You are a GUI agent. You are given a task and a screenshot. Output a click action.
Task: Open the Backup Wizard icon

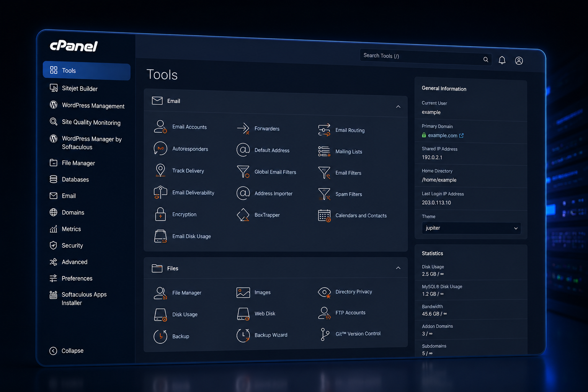pyautogui.click(x=243, y=335)
